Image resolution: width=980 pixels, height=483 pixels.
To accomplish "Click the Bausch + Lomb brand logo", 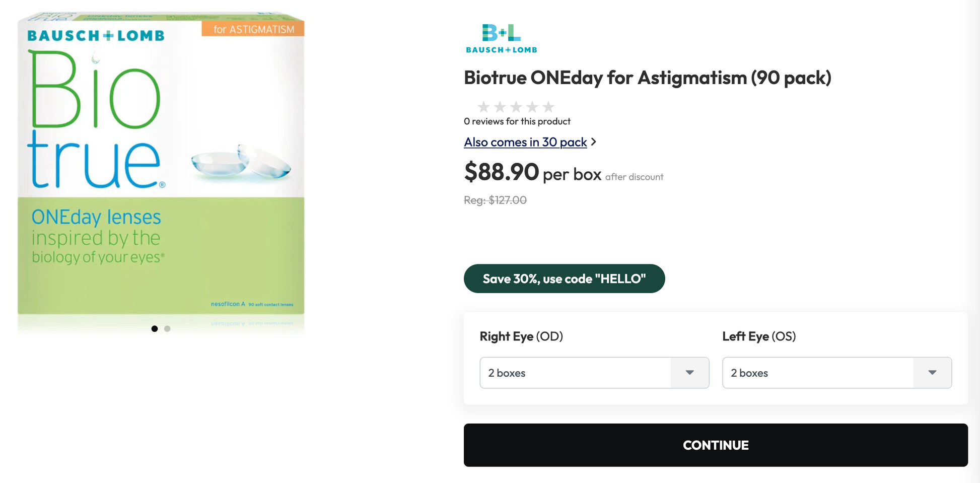I will click(x=502, y=38).
